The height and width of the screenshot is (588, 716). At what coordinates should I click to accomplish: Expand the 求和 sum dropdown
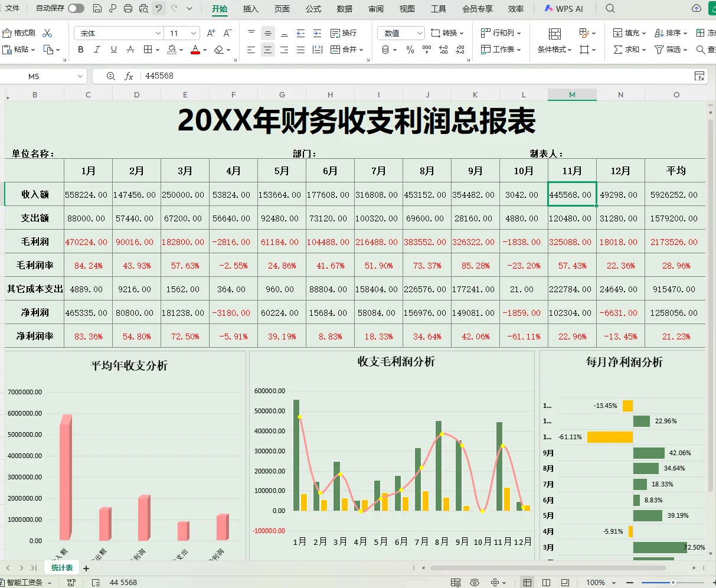click(x=643, y=50)
